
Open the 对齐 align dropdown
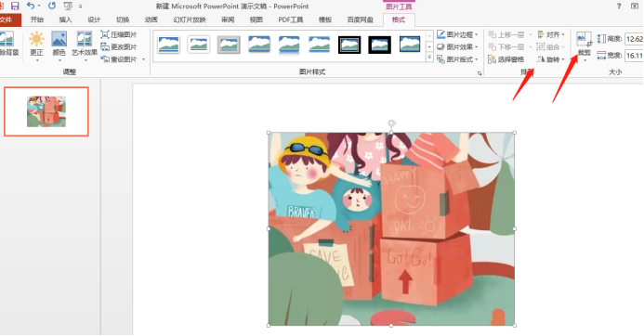pyautogui.click(x=551, y=35)
